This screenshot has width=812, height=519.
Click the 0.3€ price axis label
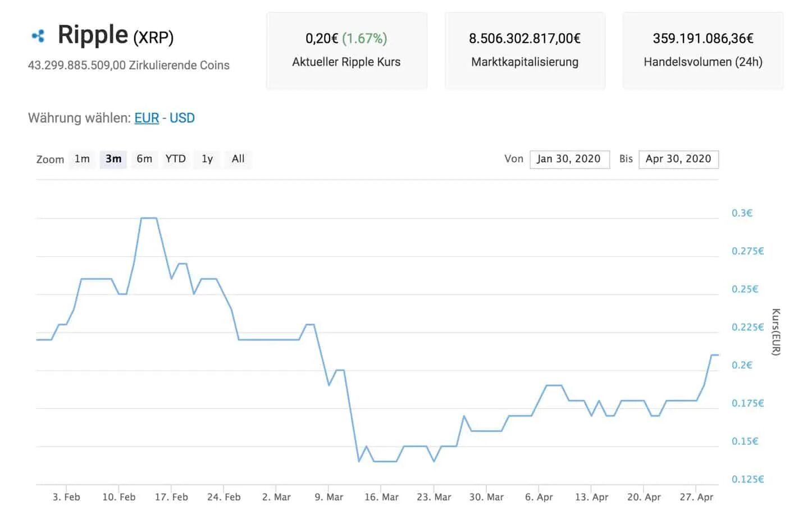pos(742,213)
